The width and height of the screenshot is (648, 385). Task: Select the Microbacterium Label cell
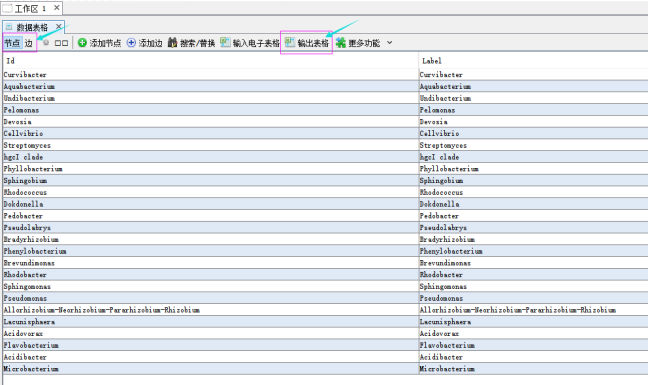pos(533,369)
